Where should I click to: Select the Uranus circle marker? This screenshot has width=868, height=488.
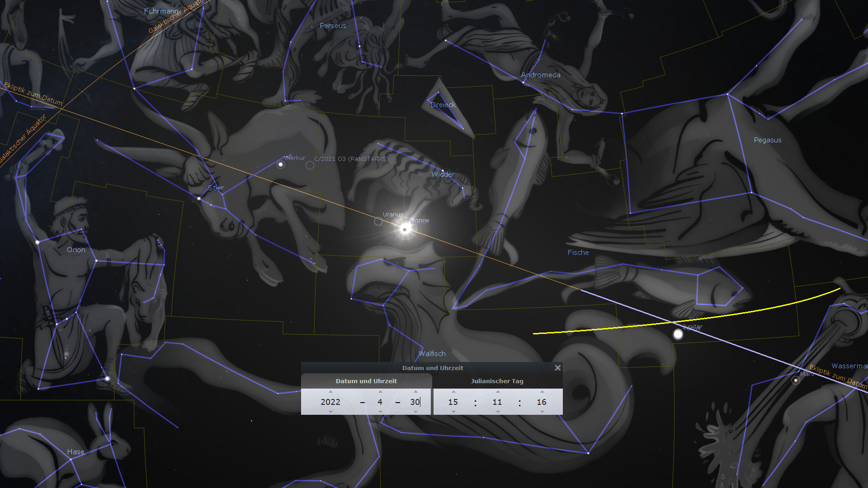click(x=378, y=221)
